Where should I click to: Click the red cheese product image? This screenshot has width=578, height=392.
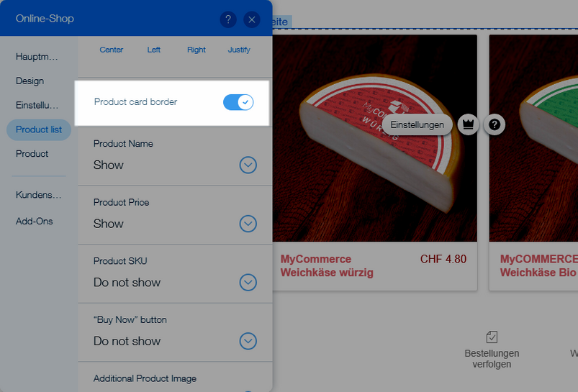[375, 139]
